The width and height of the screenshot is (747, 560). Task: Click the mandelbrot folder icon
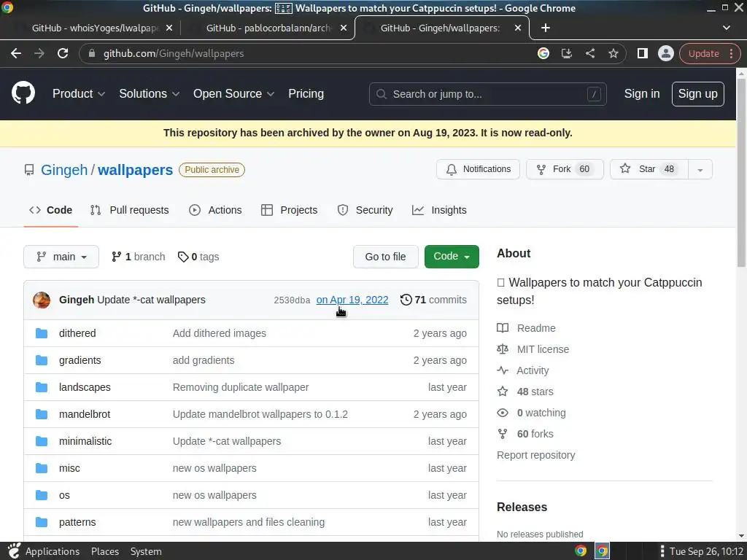click(42, 414)
